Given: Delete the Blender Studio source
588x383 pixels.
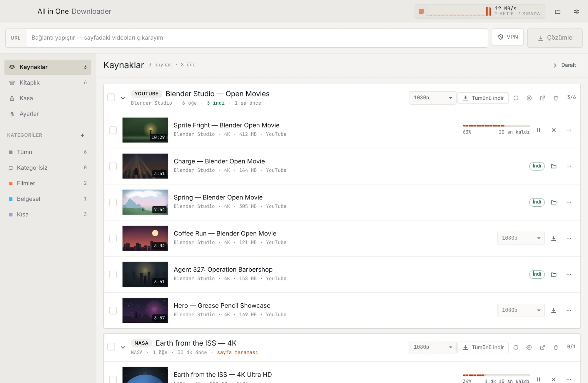Looking at the screenshot, I should pyautogui.click(x=556, y=98).
